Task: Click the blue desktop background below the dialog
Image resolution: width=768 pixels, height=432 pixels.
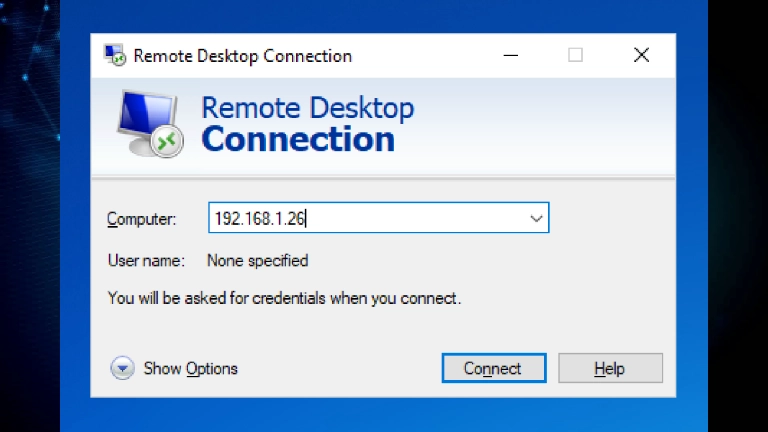Action: (x=384, y=415)
